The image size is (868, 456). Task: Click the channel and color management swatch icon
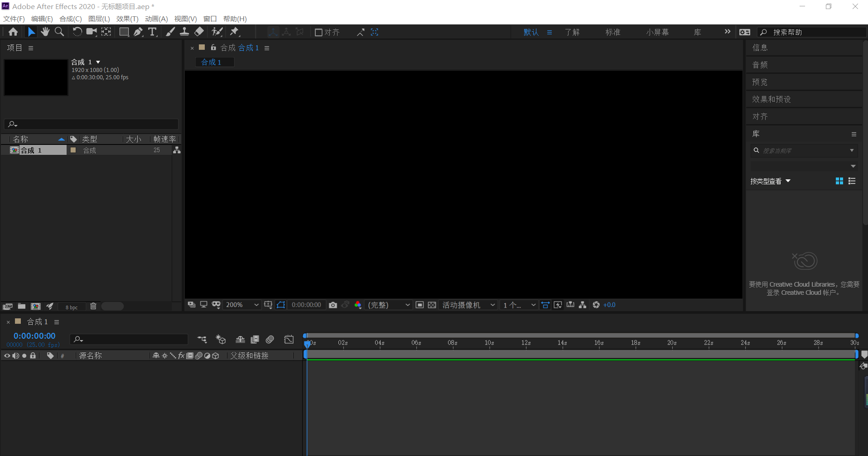pos(358,305)
